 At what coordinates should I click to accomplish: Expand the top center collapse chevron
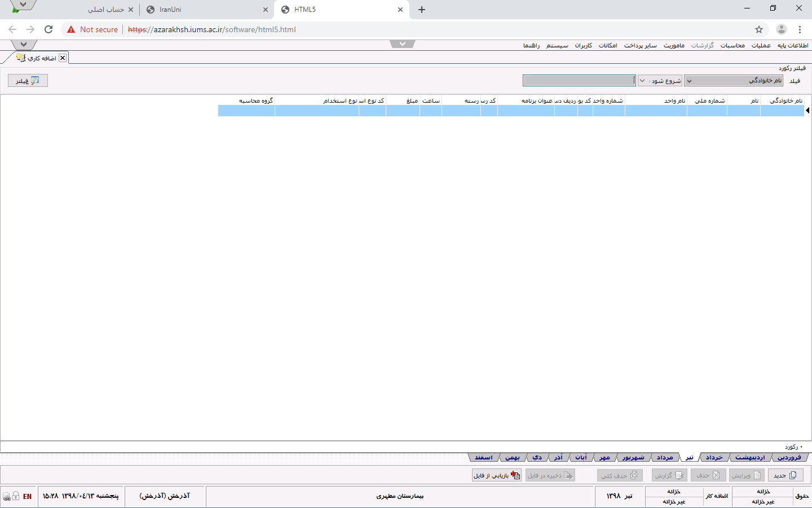tap(403, 43)
